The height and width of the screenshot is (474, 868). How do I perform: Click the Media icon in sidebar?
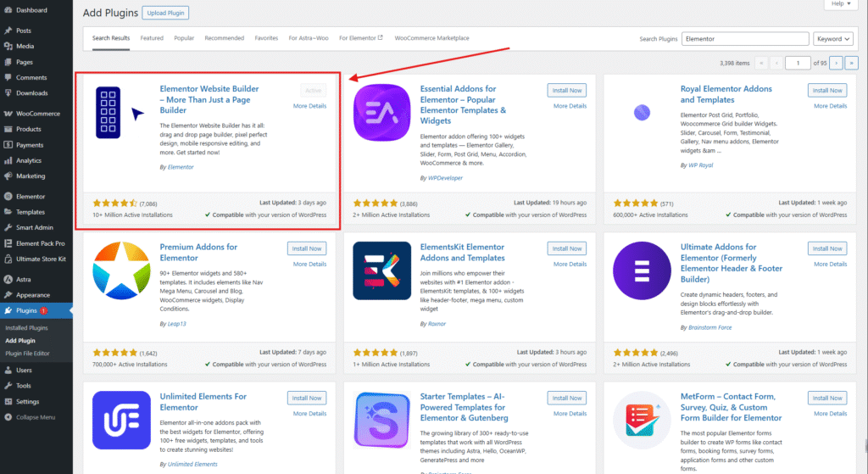click(x=8, y=46)
